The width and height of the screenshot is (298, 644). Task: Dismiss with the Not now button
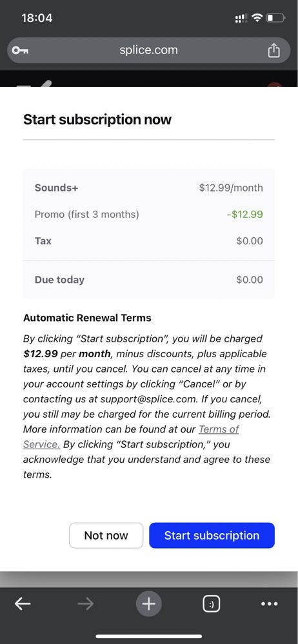point(106,535)
